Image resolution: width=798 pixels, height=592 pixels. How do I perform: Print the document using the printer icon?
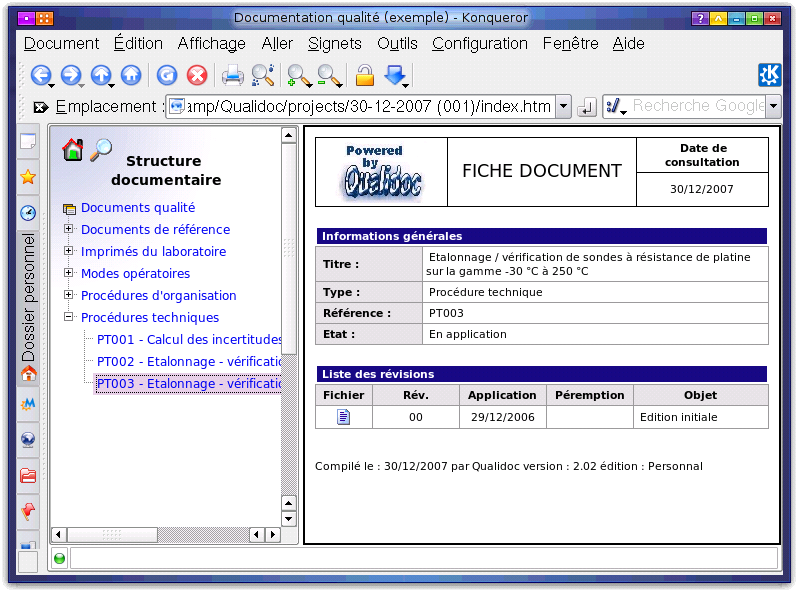[232, 75]
